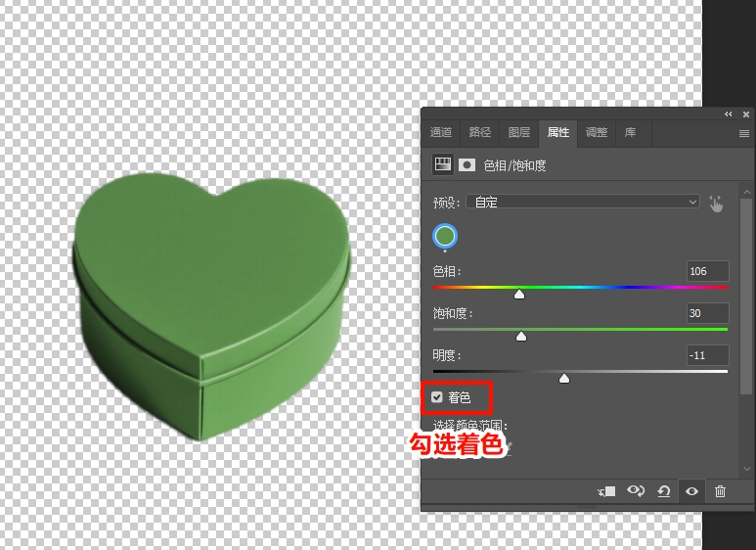Open the 调整 tab

pos(596,132)
